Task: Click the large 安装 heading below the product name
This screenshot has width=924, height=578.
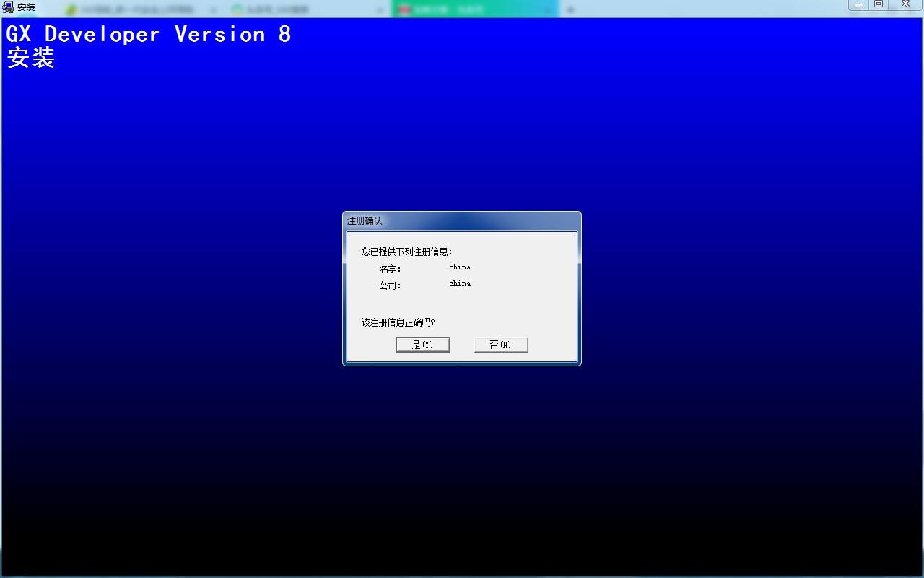Action: click(x=31, y=58)
